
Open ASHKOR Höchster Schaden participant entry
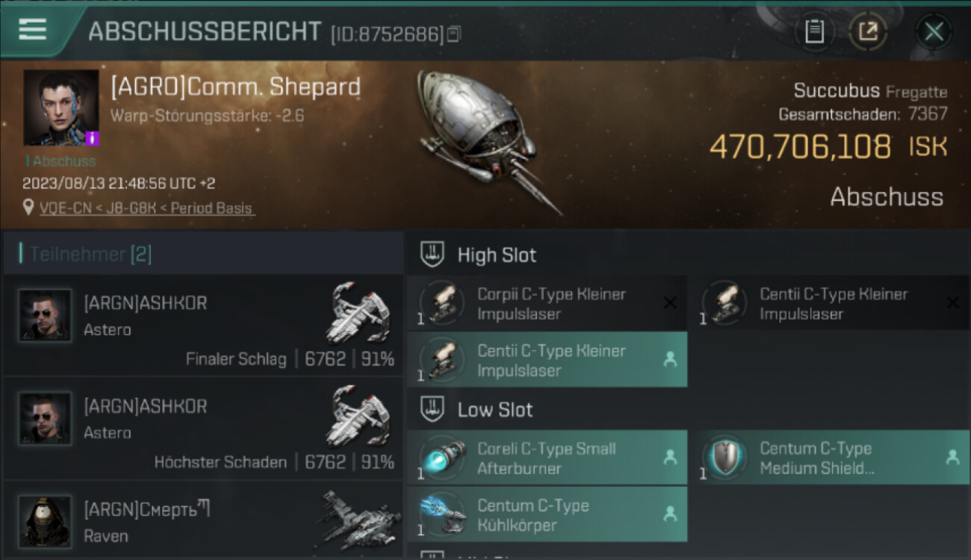click(x=203, y=429)
